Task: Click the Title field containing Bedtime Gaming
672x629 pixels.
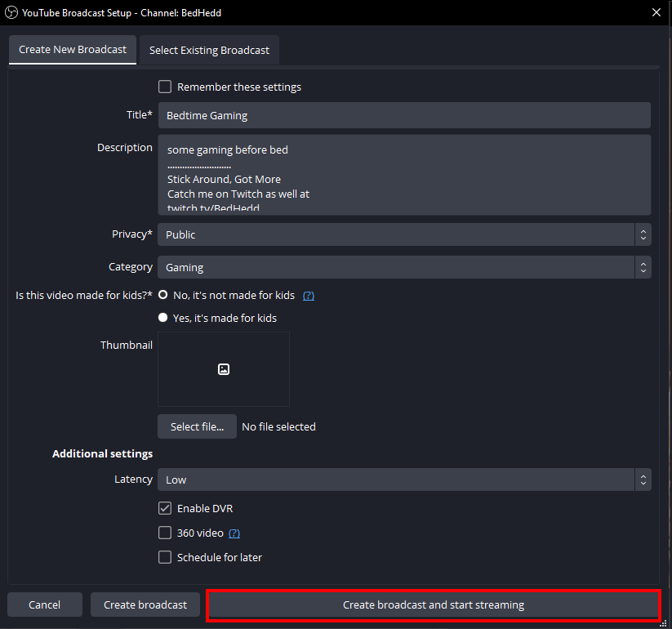Action: (x=404, y=115)
